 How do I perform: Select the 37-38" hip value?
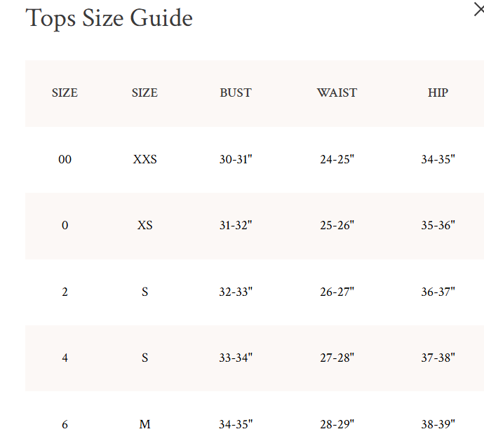click(438, 358)
